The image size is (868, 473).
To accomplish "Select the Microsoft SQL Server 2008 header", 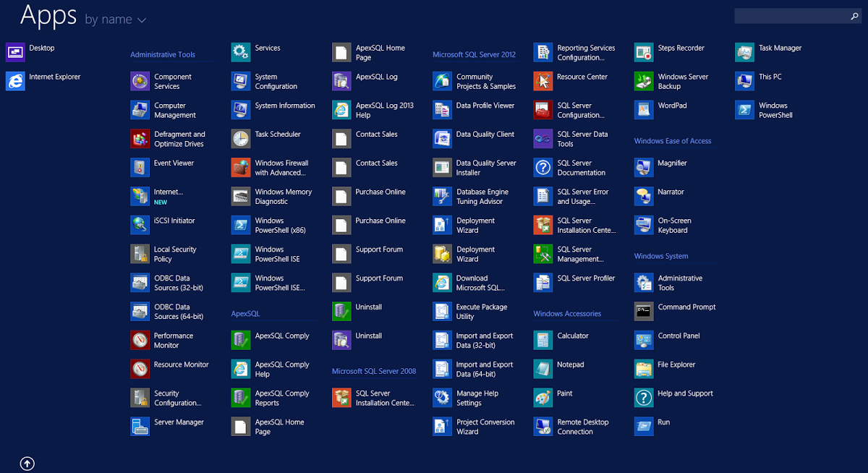I will (374, 371).
